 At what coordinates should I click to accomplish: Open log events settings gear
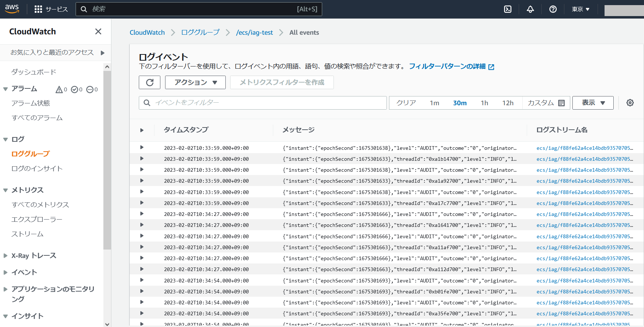(630, 103)
